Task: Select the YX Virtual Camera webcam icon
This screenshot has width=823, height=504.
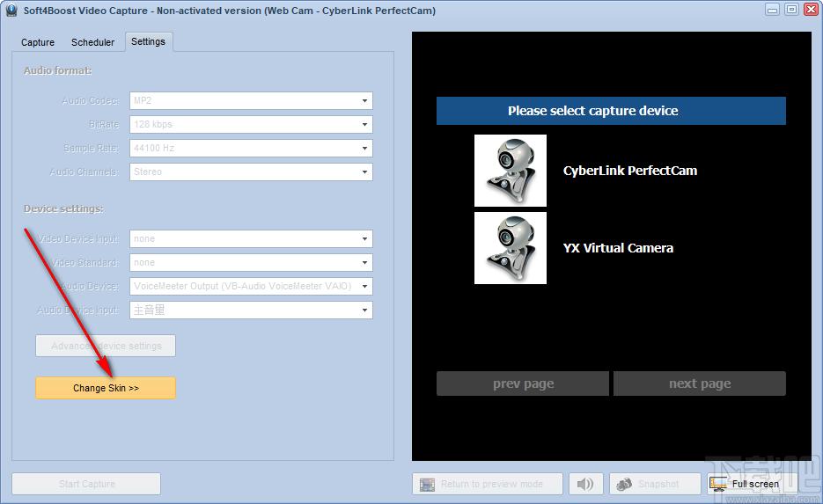Action: 511,248
